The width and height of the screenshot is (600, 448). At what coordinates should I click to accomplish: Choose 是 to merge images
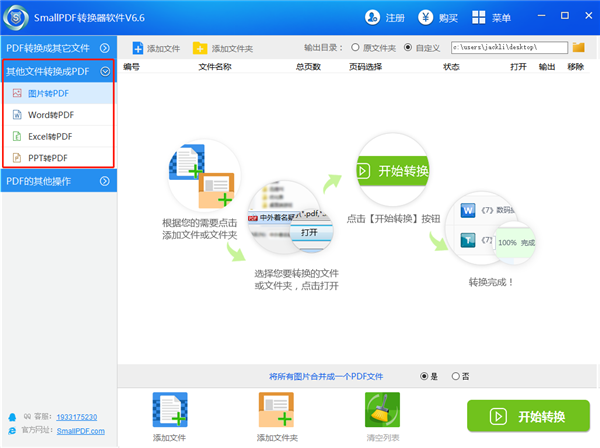424,376
